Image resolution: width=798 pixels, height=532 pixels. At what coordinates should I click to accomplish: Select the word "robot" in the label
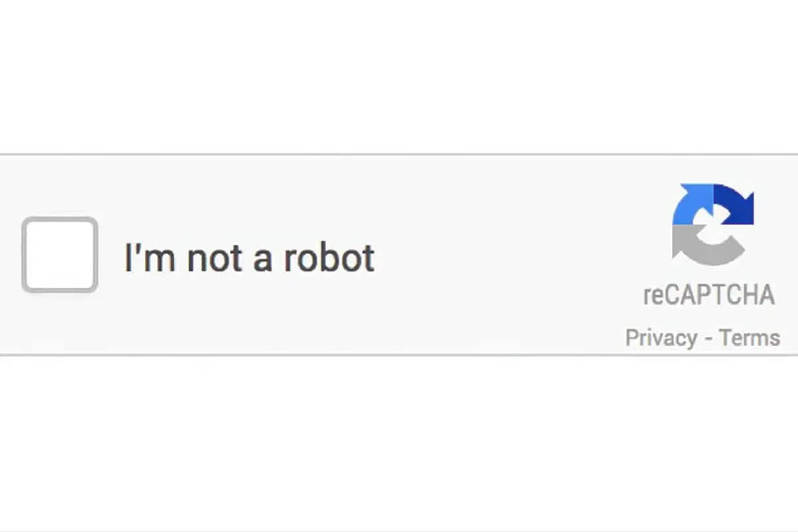coord(329,257)
